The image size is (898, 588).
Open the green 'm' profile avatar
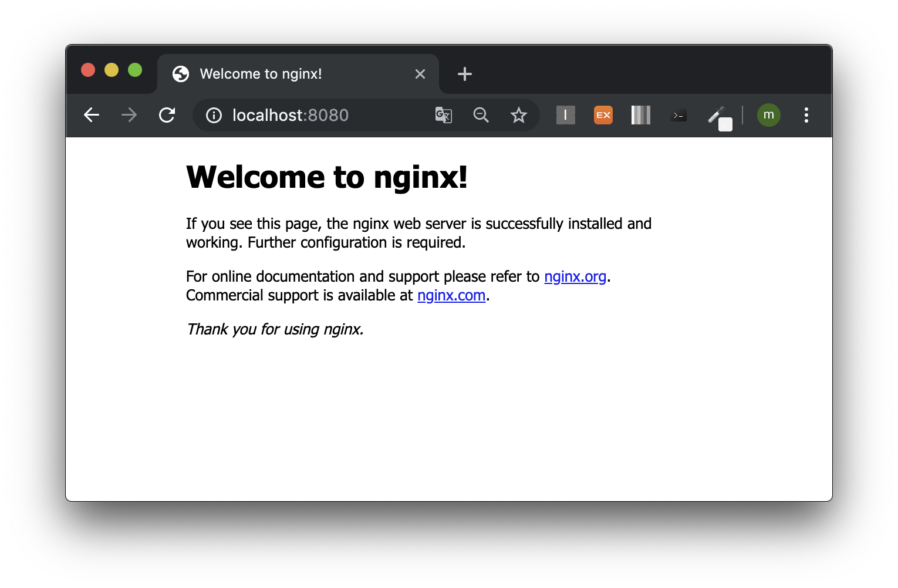769,115
